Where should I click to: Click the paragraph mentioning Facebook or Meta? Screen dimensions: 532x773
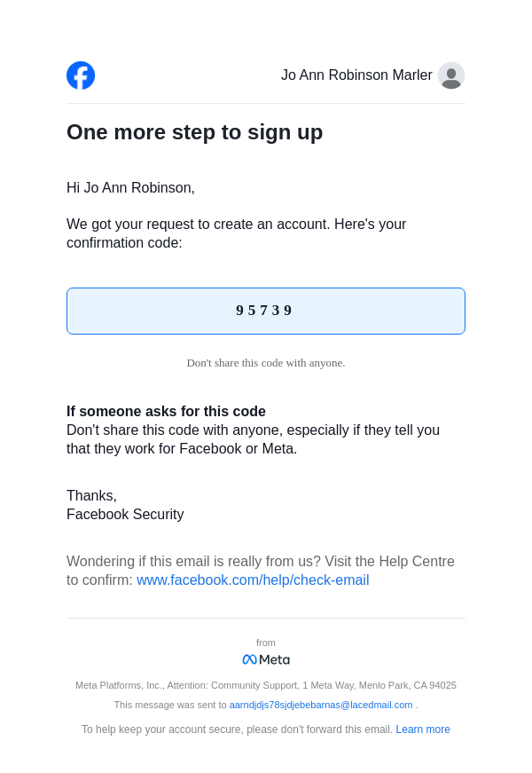pyautogui.click(x=253, y=439)
